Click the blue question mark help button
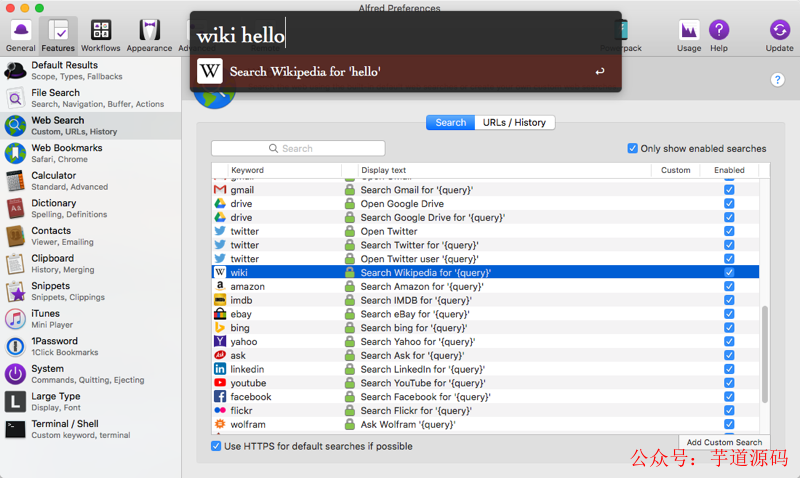This screenshot has width=800, height=478. coord(777,80)
